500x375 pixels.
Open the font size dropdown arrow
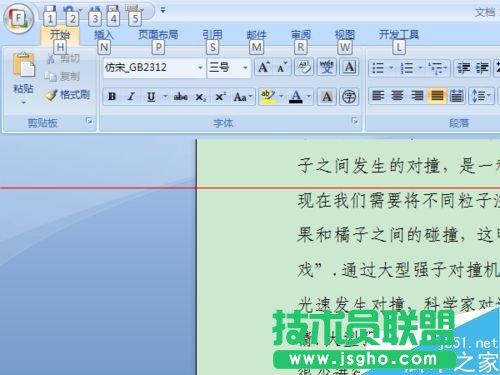(x=245, y=68)
